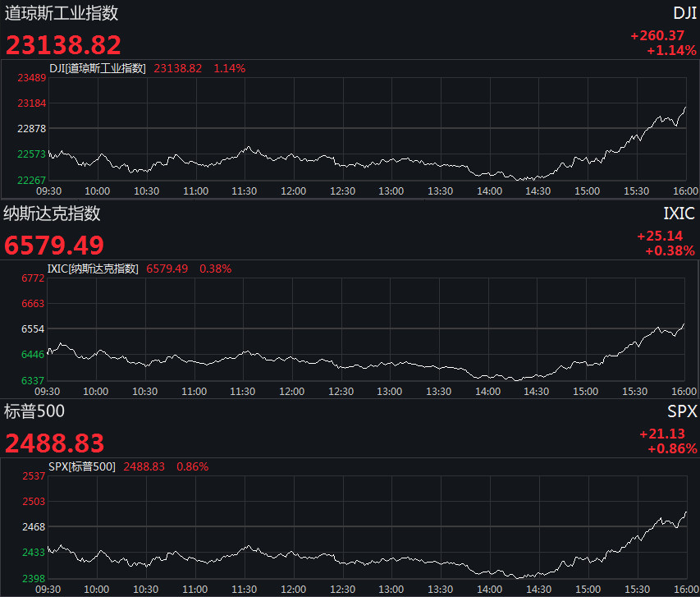Click the 2537 axis label
This screenshot has width=700, height=597.
[x=34, y=476]
